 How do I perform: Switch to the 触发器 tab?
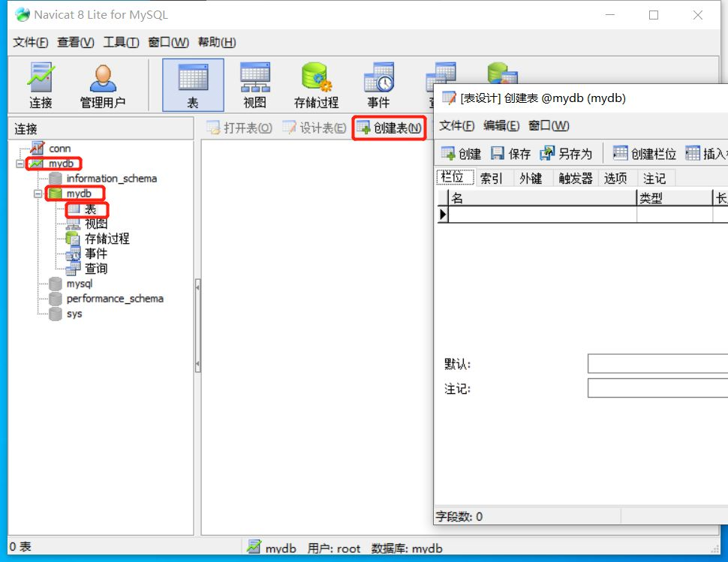(576, 179)
